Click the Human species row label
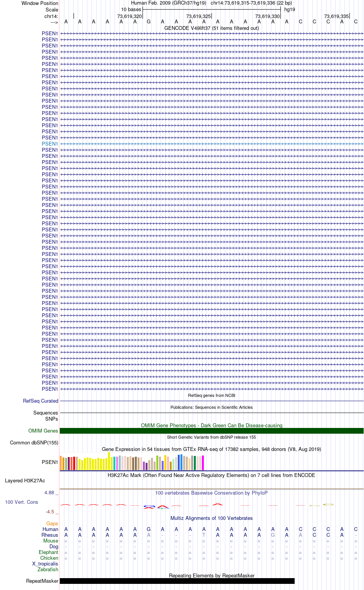Screen dimensions: 364x590 click(50, 529)
